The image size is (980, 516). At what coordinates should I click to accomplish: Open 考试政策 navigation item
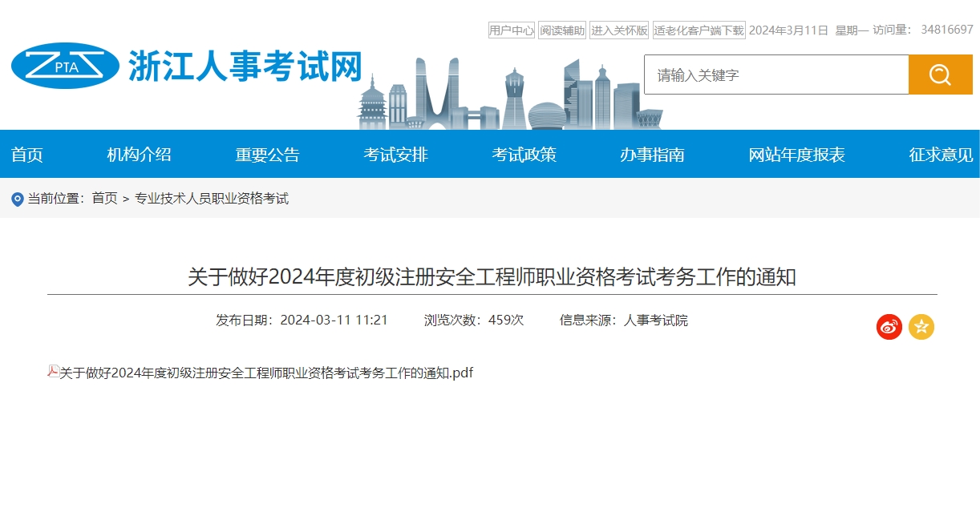pos(524,155)
